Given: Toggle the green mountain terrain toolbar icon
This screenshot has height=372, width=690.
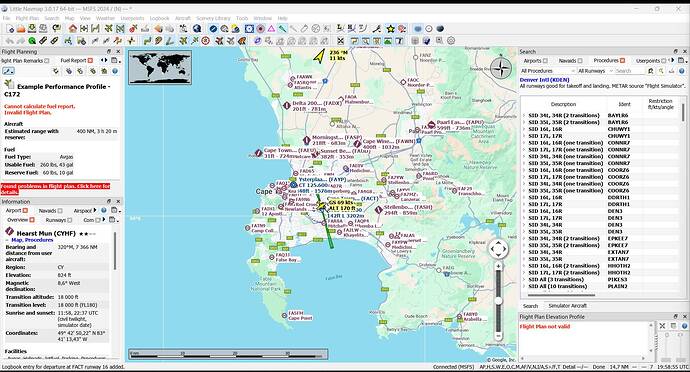Looking at the screenshot, I should tap(388, 41).
